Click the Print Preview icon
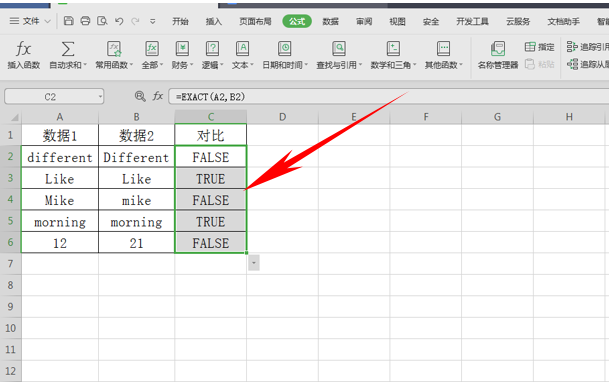Screen dimensions: 609x388 point(102,21)
